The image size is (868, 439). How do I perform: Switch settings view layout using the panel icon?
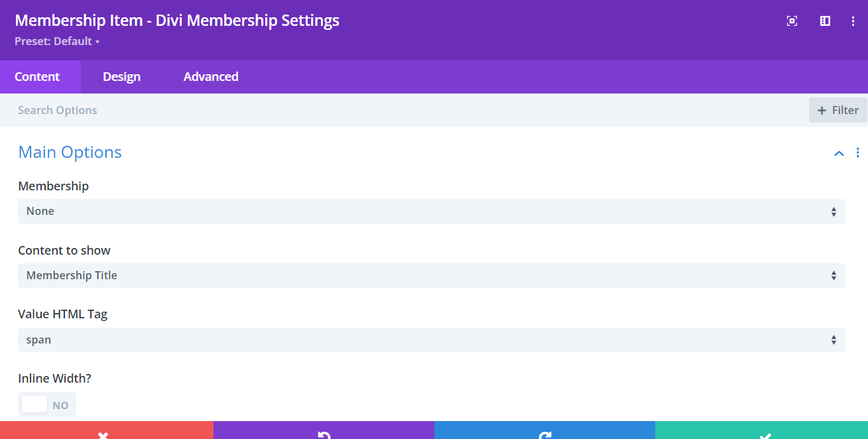click(824, 21)
